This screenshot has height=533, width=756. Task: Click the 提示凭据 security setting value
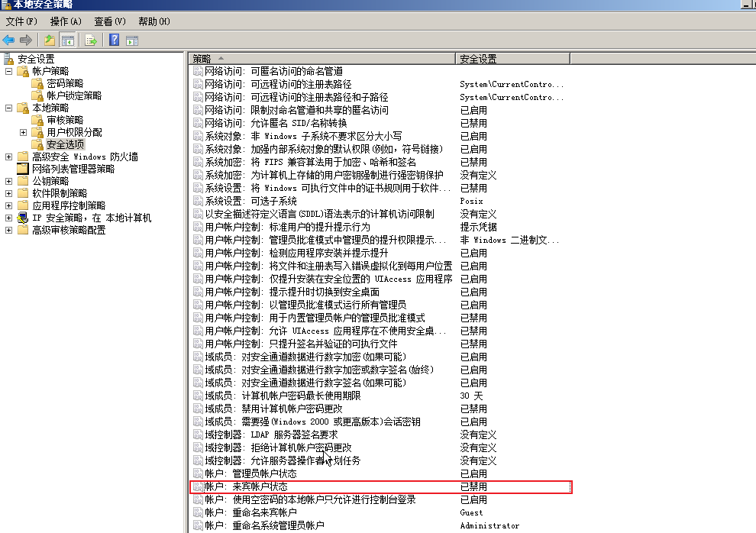coord(478,227)
